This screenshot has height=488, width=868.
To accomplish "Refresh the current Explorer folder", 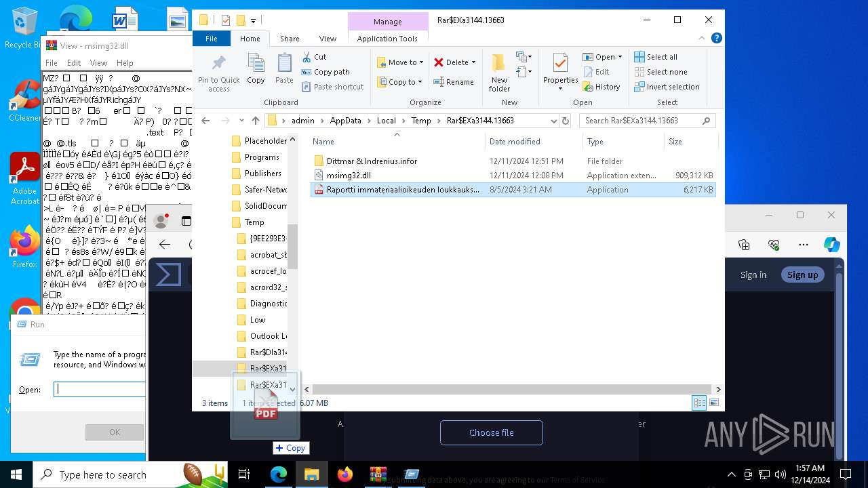I will point(566,121).
